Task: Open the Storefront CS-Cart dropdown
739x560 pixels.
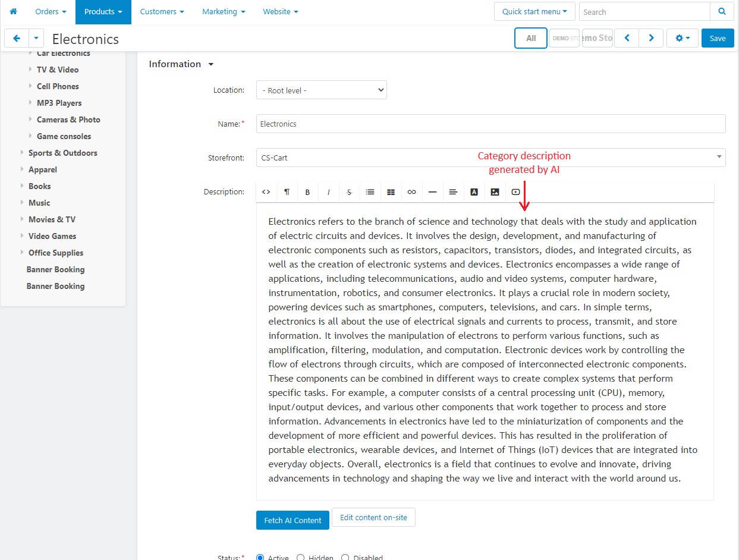Action: pos(491,158)
